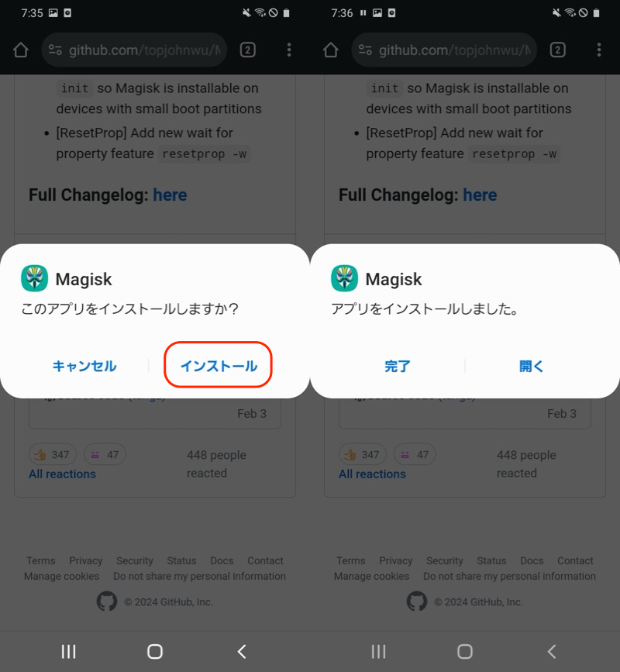Tap browser home icon on right phone
The height and width of the screenshot is (672, 620).
(331, 50)
